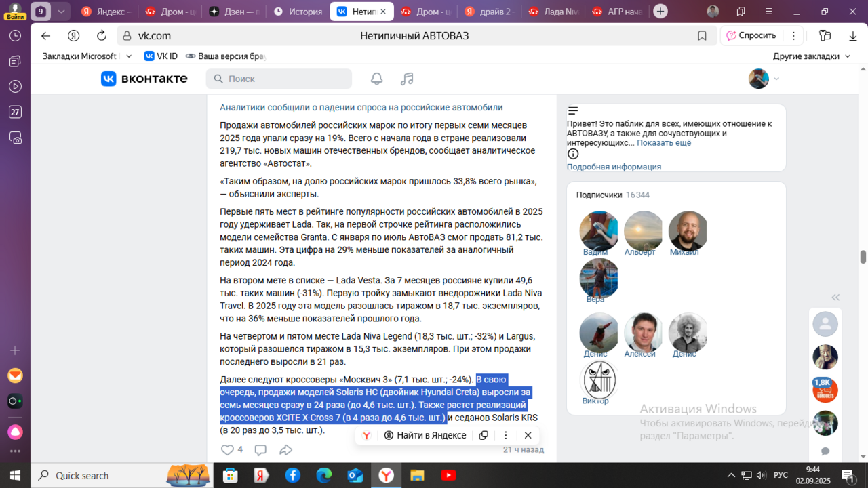Switch to the История tab
Viewport: 868px width, 488px height.
point(297,12)
